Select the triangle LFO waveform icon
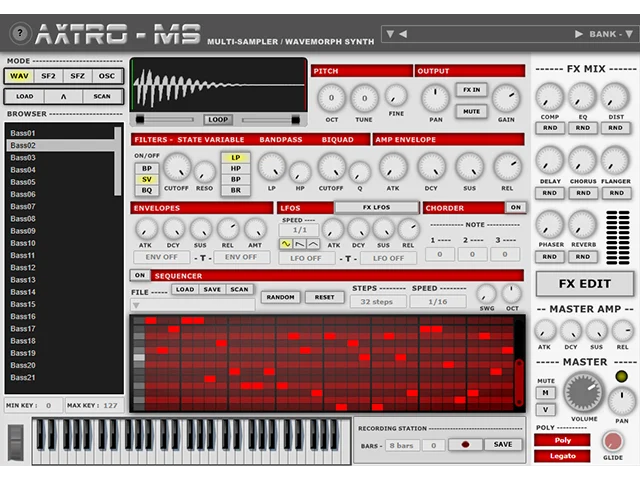Viewport: 640px width, 480px height. click(313, 244)
